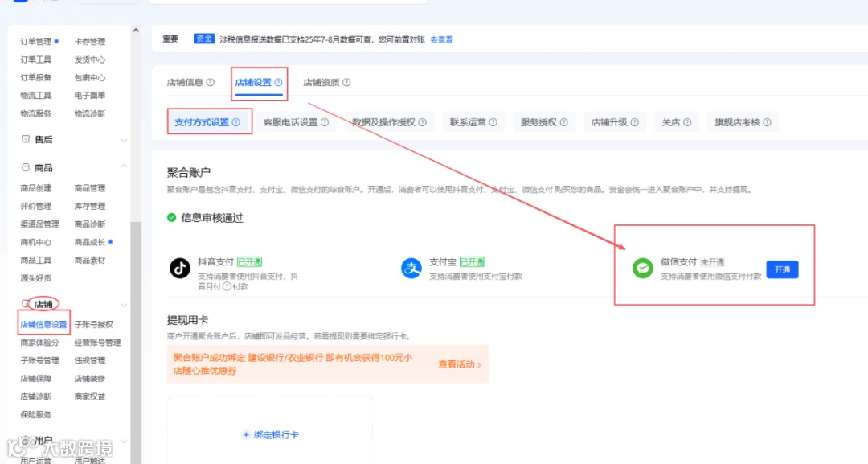Select 数据及操作授权 sub-tab

[389, 122]
